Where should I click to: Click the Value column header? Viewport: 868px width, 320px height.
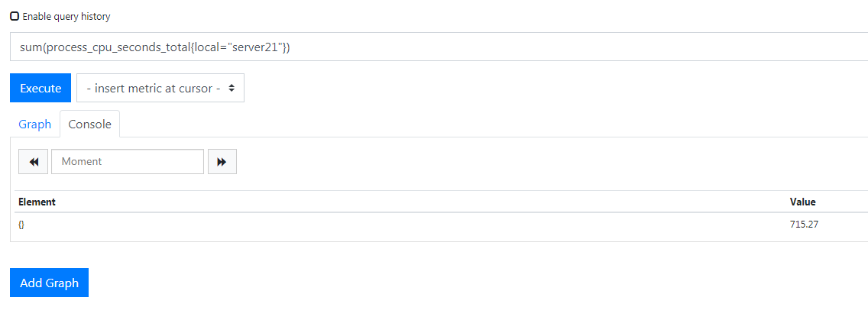(803, 202)
